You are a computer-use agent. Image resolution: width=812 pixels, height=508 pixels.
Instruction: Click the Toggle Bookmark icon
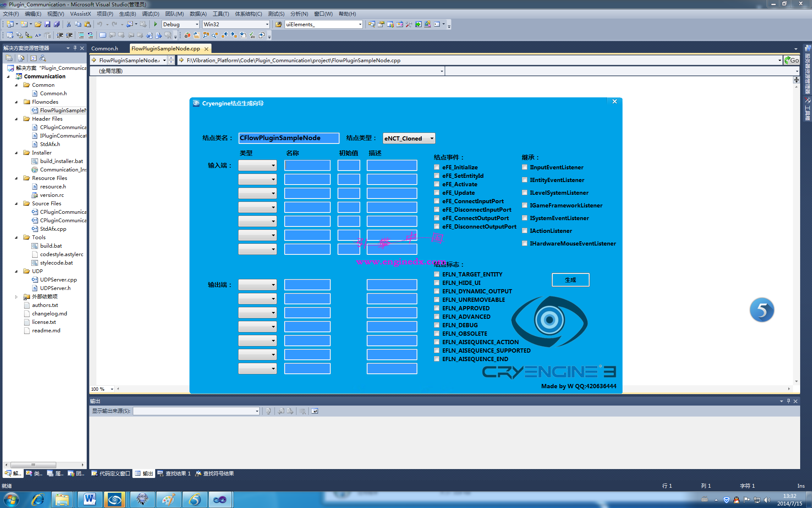pos(103,36)
